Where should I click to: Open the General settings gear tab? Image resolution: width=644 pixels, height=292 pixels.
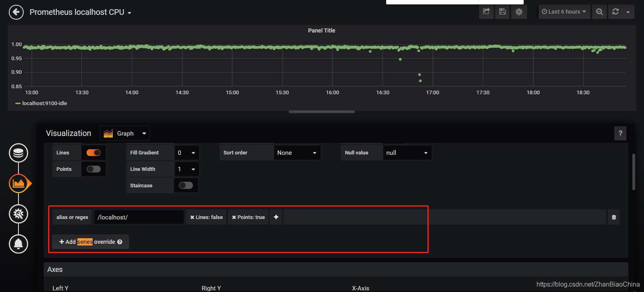click(18, 214)
